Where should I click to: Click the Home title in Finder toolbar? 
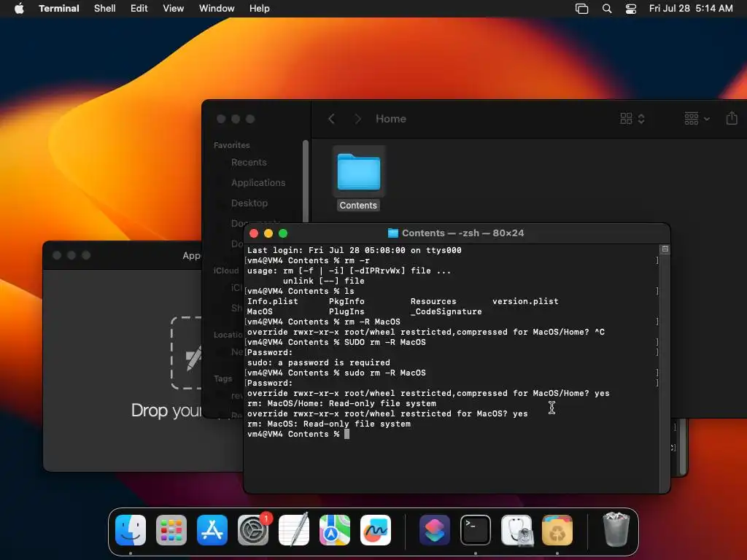point(391,119)
